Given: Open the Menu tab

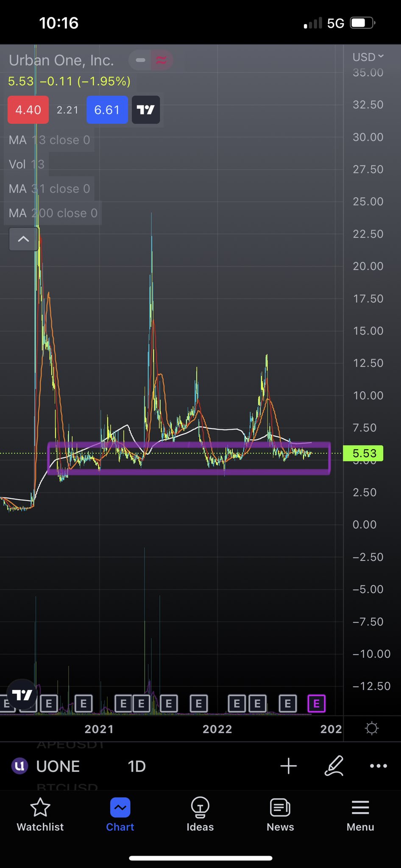Looking at the screenshot, I should (x=360, y=815).
